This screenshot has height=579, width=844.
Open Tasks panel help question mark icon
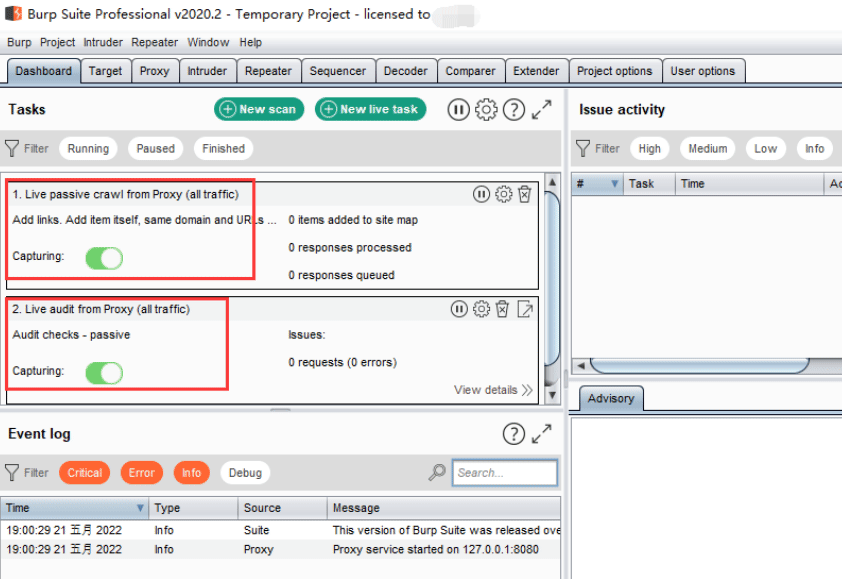point(514,109)
